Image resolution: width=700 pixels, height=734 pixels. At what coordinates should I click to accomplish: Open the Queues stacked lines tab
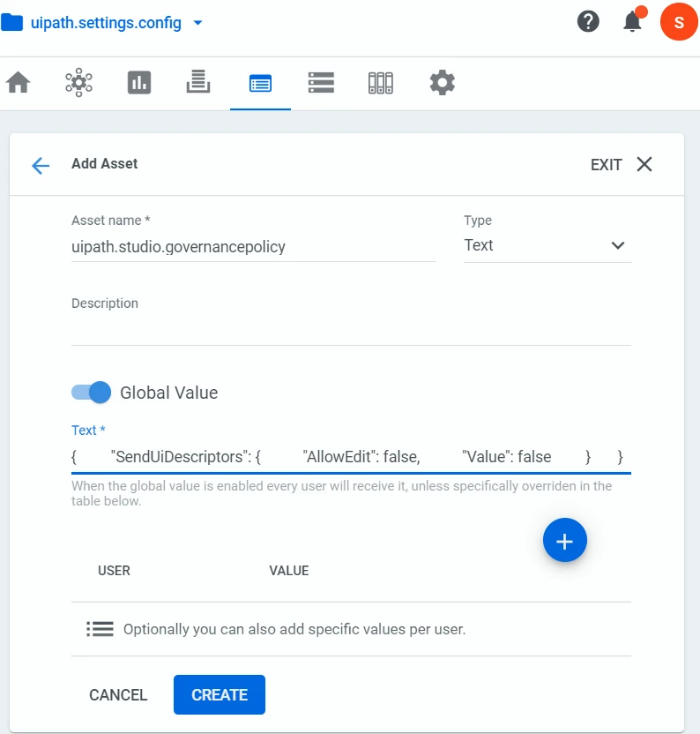click(198, 81)
